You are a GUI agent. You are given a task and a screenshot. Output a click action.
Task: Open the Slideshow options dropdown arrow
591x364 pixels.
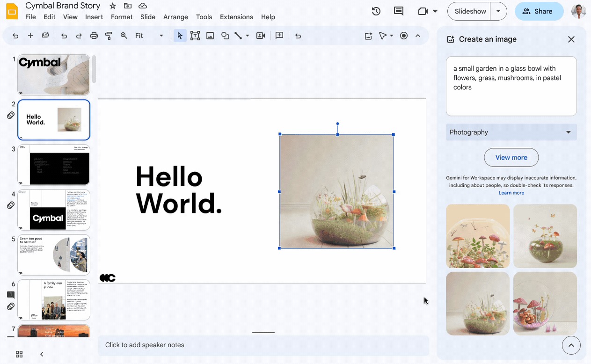[498, 11]
